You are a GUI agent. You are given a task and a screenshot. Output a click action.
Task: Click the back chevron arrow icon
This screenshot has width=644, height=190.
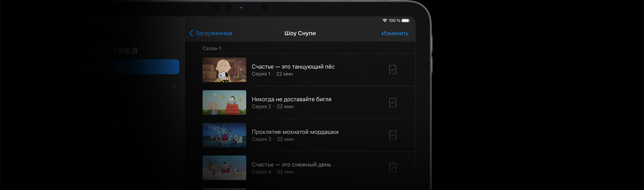click(191, 33)
